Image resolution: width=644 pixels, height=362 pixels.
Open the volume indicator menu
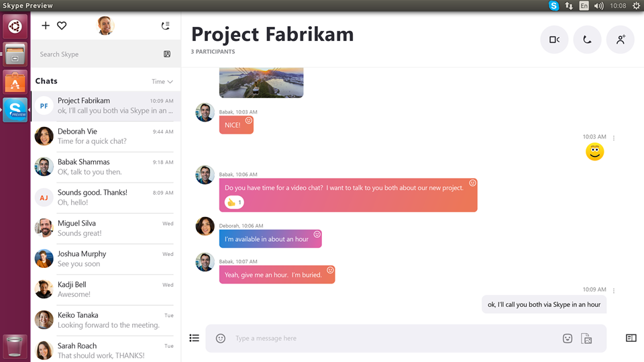click(x=598, y=6)
